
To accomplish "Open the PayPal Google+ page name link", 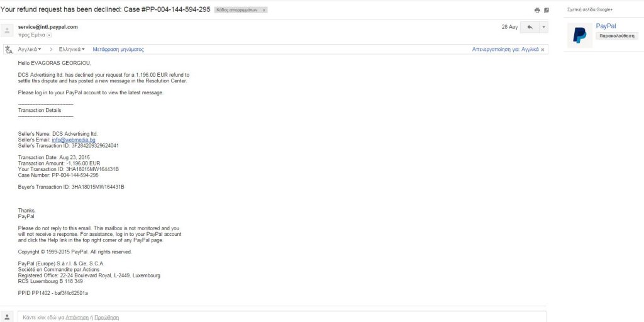I will 606,26.
